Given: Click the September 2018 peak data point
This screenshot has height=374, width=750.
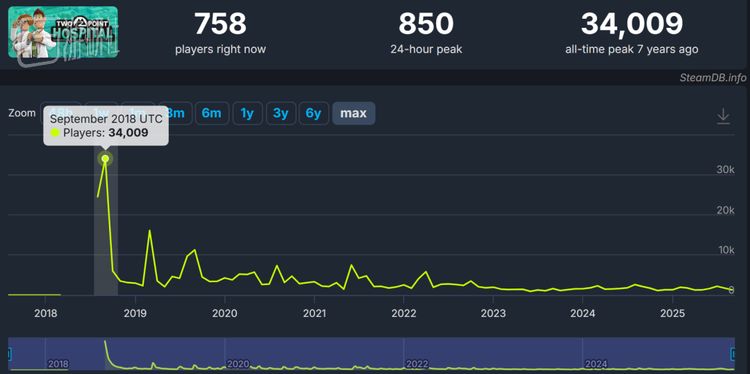Looking at the screenshot, I should (x=105, y=159).
